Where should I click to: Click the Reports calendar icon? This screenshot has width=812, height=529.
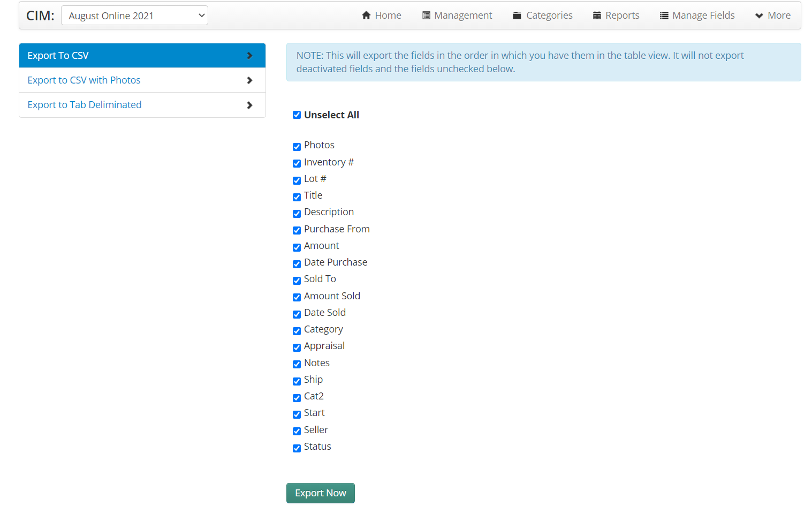(x=597, y=16)
